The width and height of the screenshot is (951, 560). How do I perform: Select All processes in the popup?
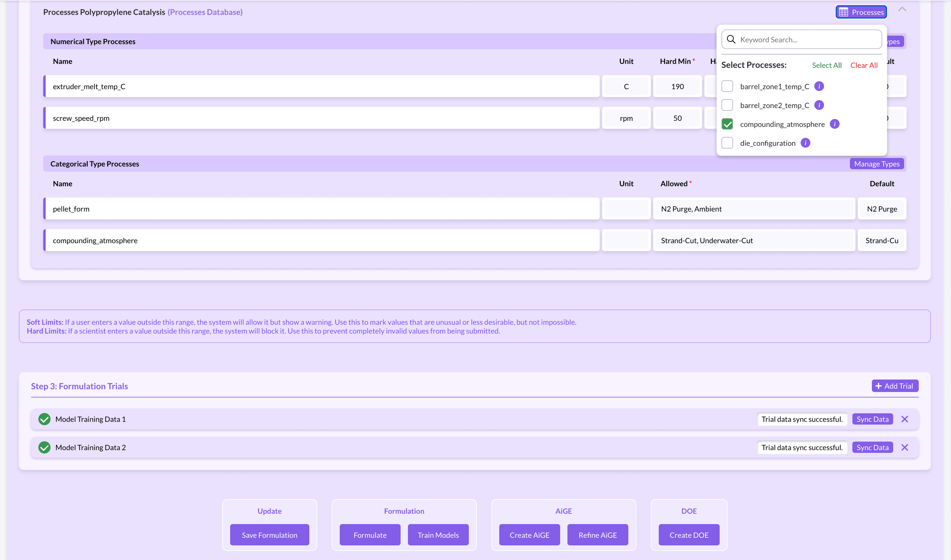826,65
